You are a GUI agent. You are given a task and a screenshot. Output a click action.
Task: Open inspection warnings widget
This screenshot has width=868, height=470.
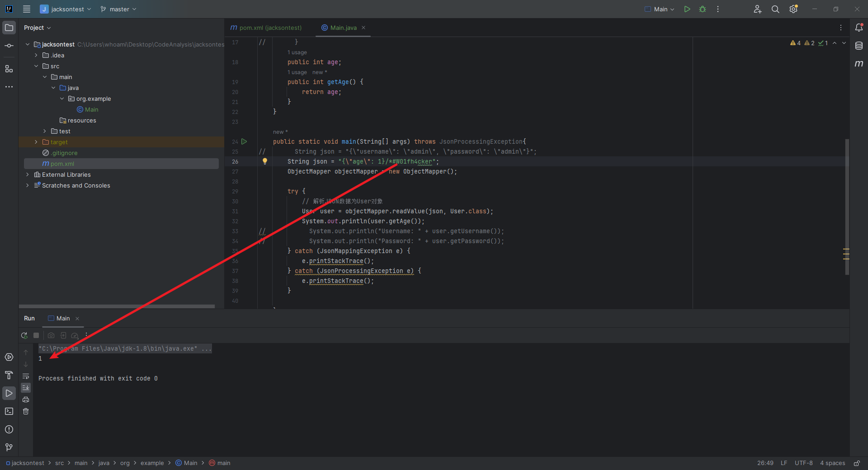click(809, 43)
